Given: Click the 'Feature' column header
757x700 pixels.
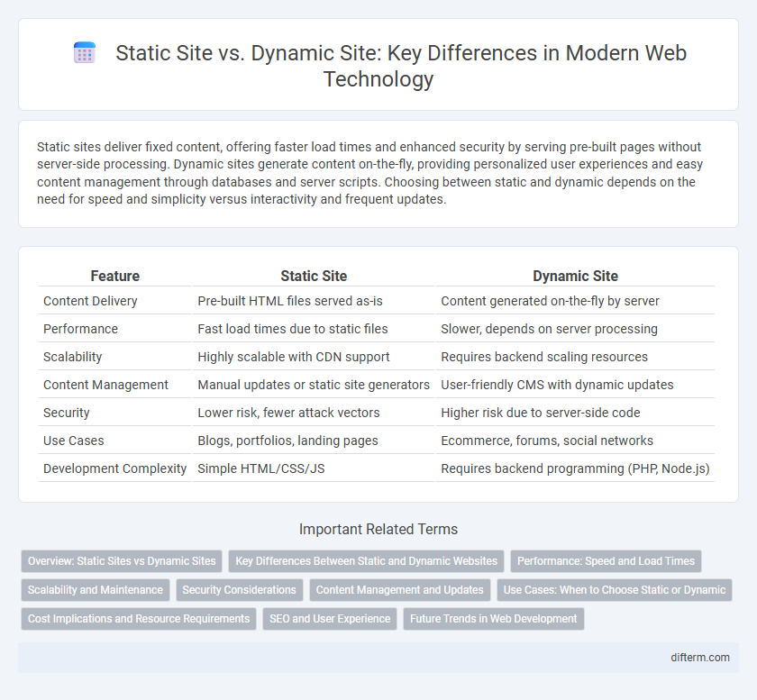Looking at the screenshot, I should 115,276.
